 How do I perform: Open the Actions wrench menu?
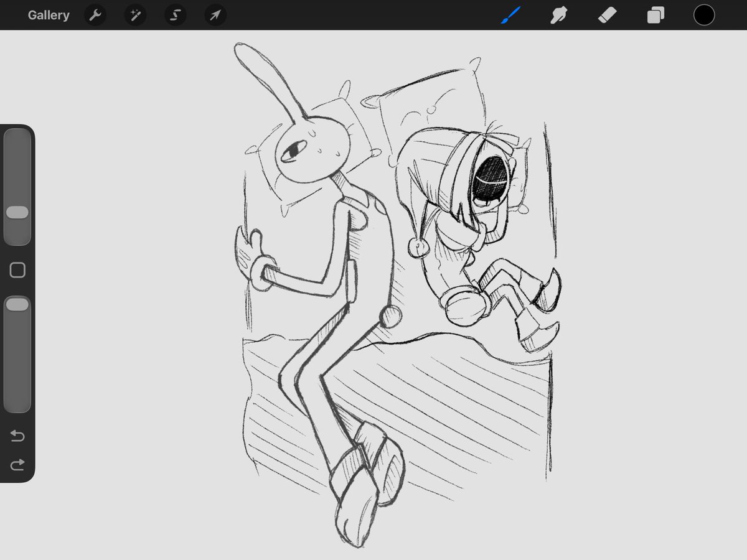[95, 15]
